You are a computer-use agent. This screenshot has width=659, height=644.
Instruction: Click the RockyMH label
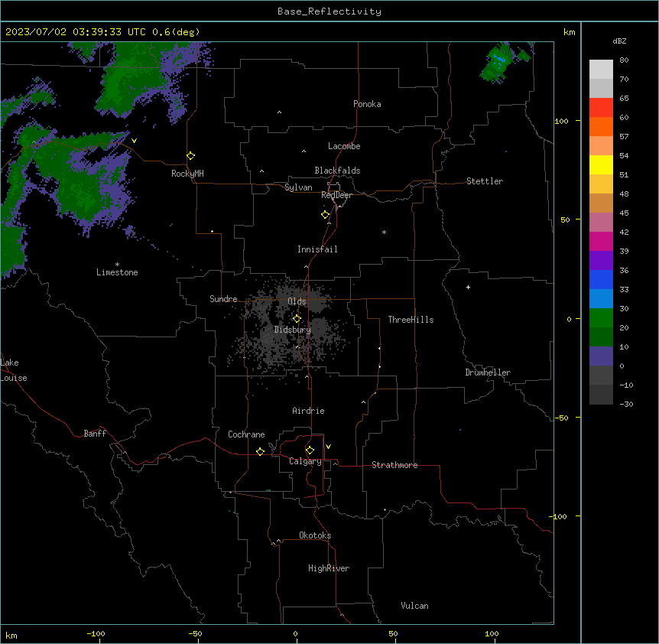187,174
